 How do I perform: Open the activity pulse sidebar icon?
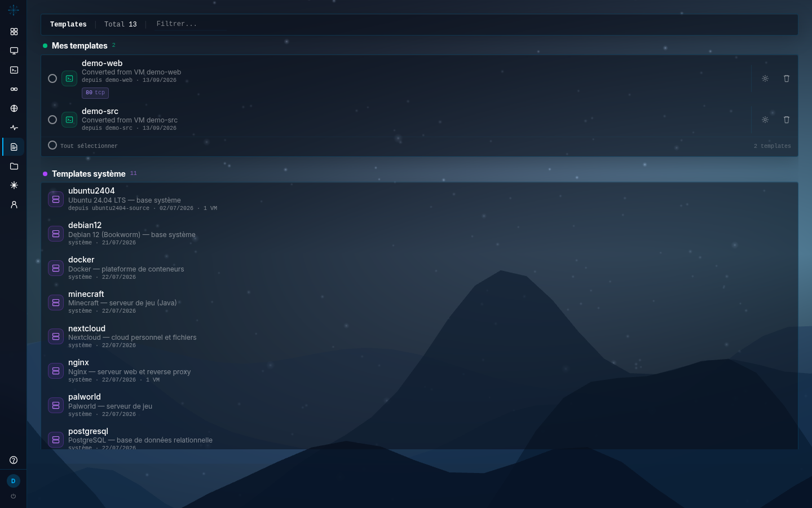point(14,128)
